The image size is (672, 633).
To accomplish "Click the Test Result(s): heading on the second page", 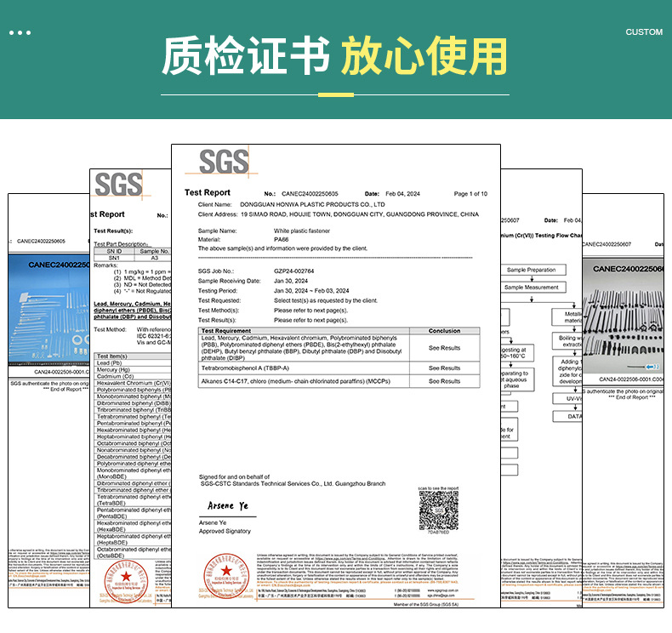I will pos(113,231).
